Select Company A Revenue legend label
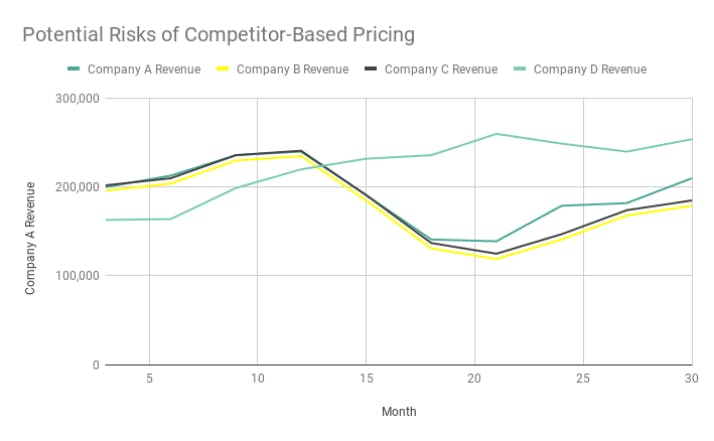 (x=144, y=70)
